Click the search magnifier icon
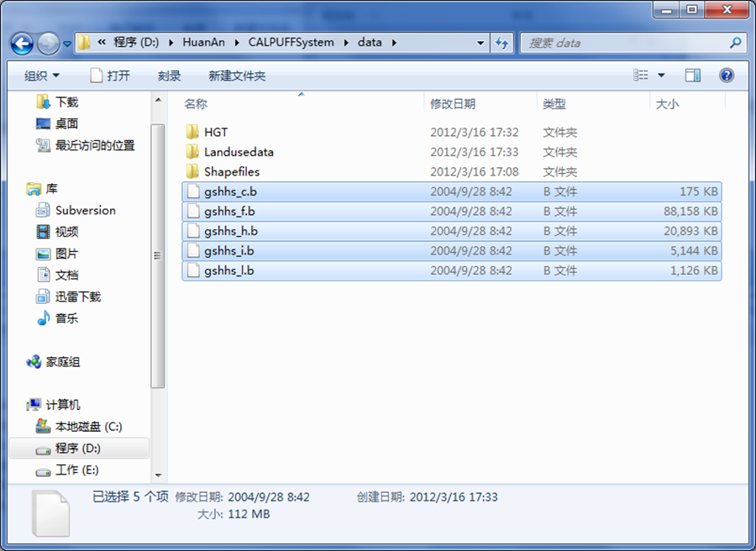This screenshot has height=551, width=756. coord(735,43)
